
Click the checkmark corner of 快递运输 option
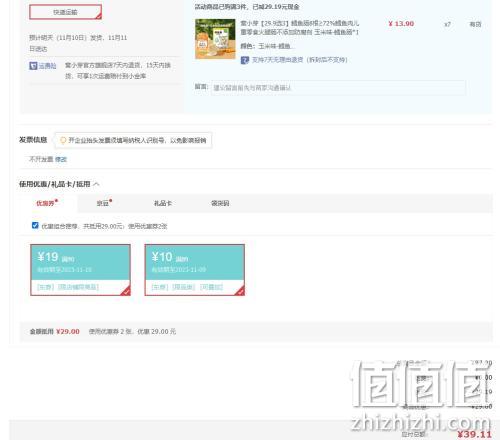(x=98, y=16)
